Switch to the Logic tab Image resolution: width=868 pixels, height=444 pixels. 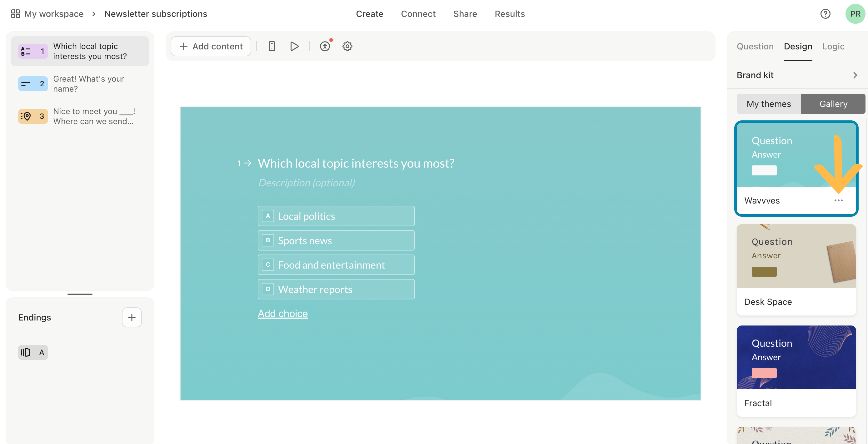click(x=833, y=46)
